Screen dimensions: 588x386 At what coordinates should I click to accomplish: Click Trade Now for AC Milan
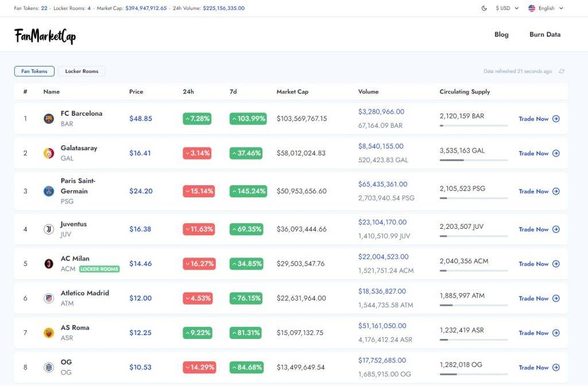coord(539,264)
